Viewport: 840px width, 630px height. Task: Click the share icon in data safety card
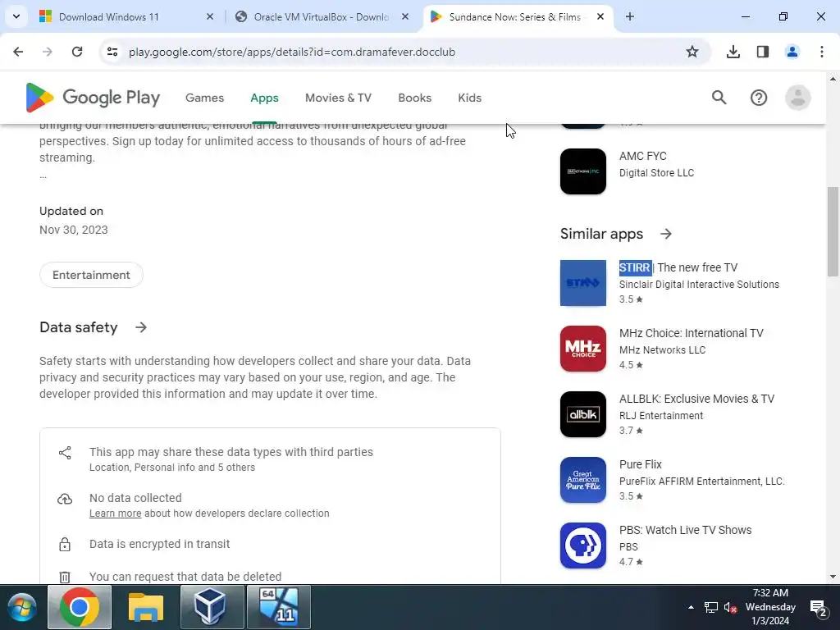pyautogui.click(x=65, y=453)
